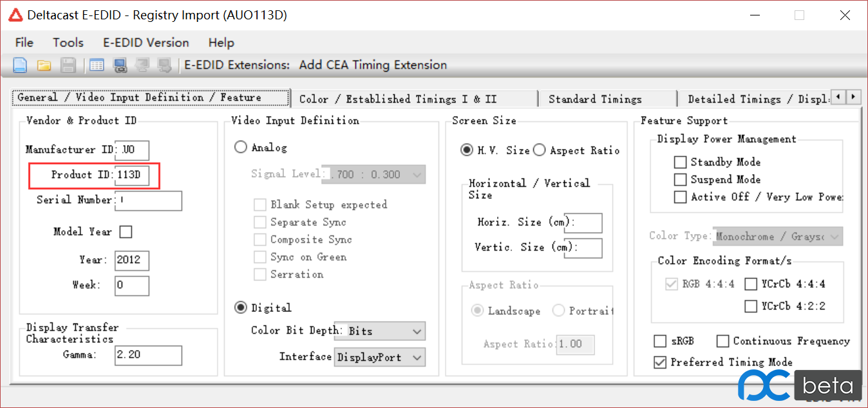Open the Tools menu
Screen dimensions: 868x408
click(x=68, y=43)
